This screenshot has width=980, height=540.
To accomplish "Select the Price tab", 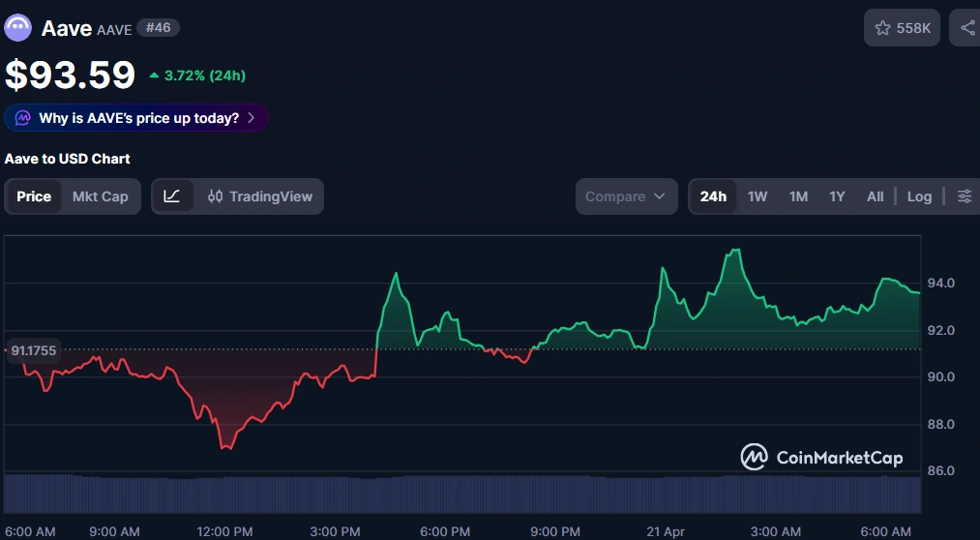I will tap(34, 196).
